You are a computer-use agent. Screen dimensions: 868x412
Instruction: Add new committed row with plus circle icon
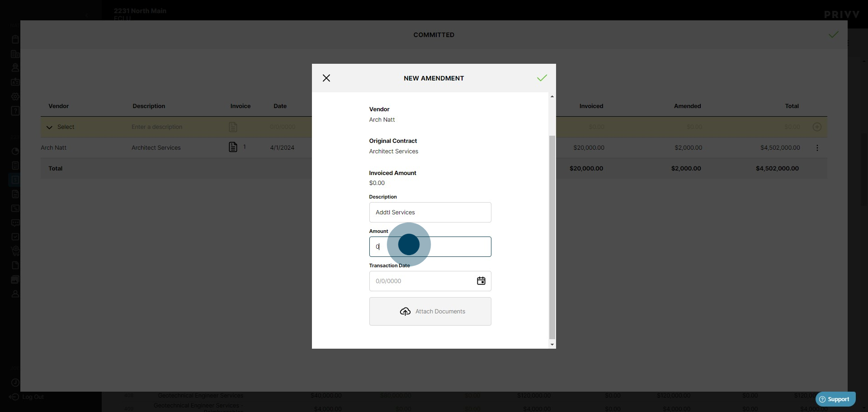(x=817, y=127)
